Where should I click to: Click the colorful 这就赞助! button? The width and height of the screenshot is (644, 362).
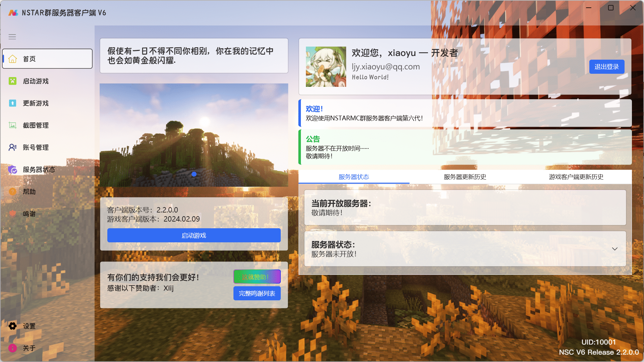point(257,277)
